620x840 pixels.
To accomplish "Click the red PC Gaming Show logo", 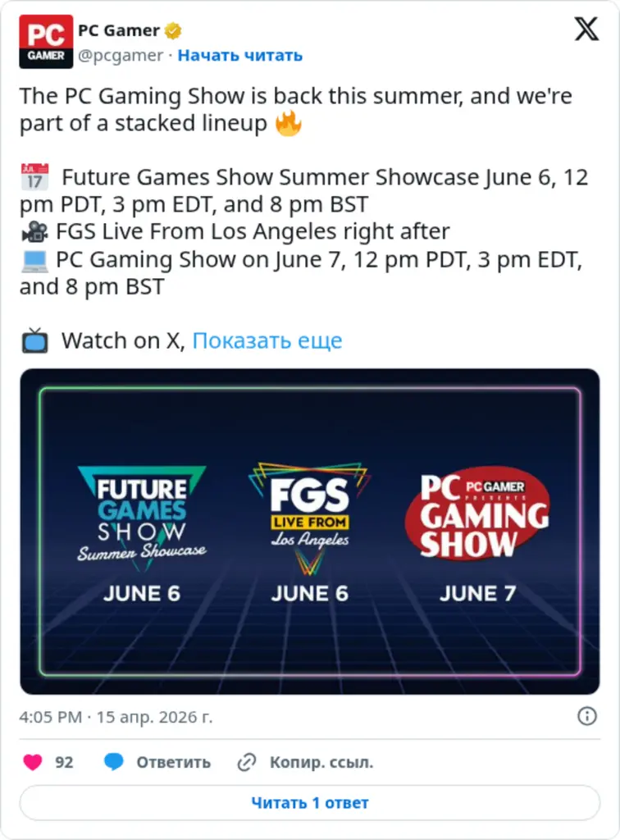I will [478, 514].
